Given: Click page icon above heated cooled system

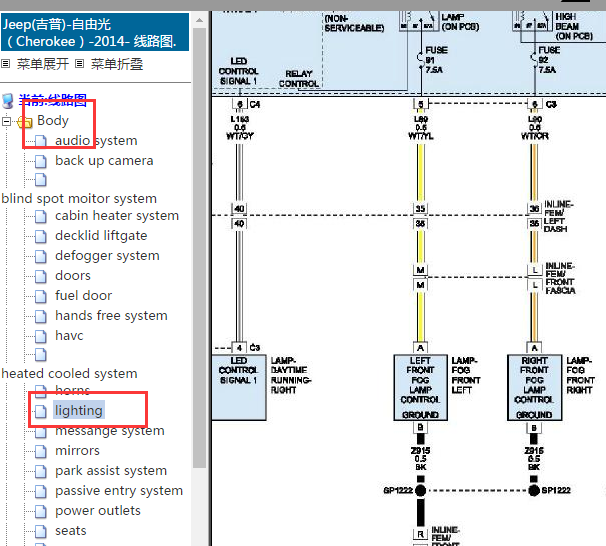Looking at the screenshot, I should click(41, 355).
